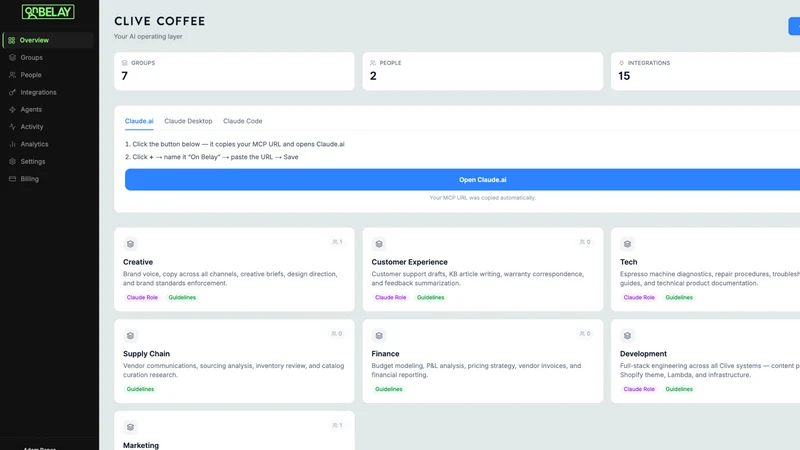Screen dimensions: 800x450
Task: Click Claude Role tag on Development card
Action: coord(639,389)
